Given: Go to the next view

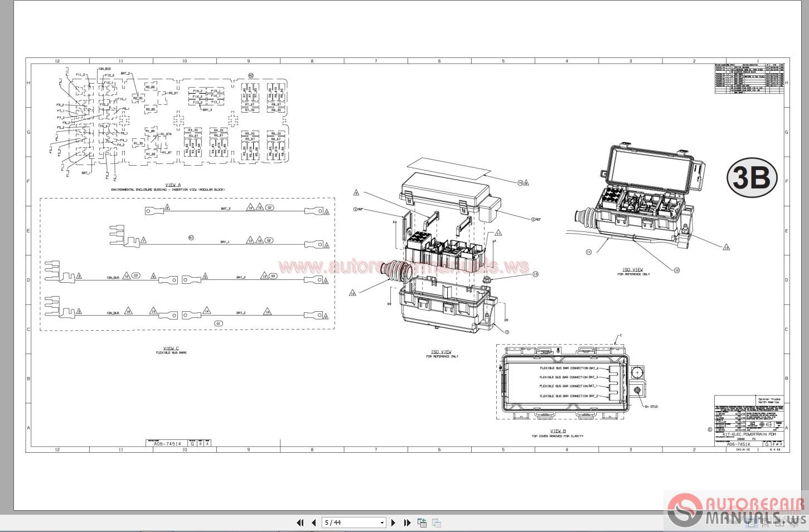Looking at the screenshot, I should pos(437,523).
